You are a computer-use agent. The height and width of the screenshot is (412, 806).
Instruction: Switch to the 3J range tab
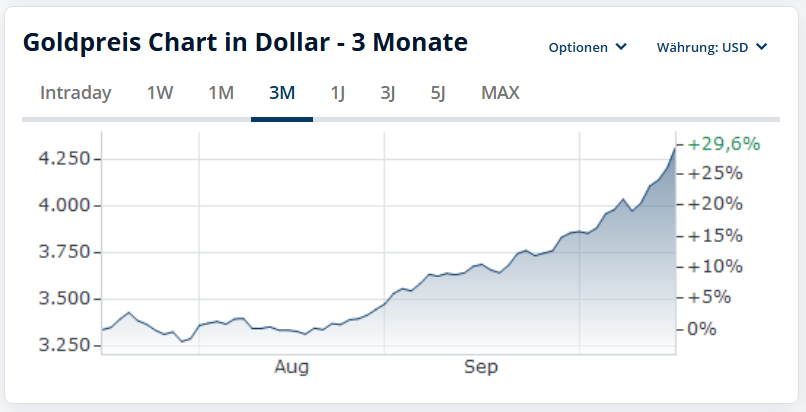388,94
